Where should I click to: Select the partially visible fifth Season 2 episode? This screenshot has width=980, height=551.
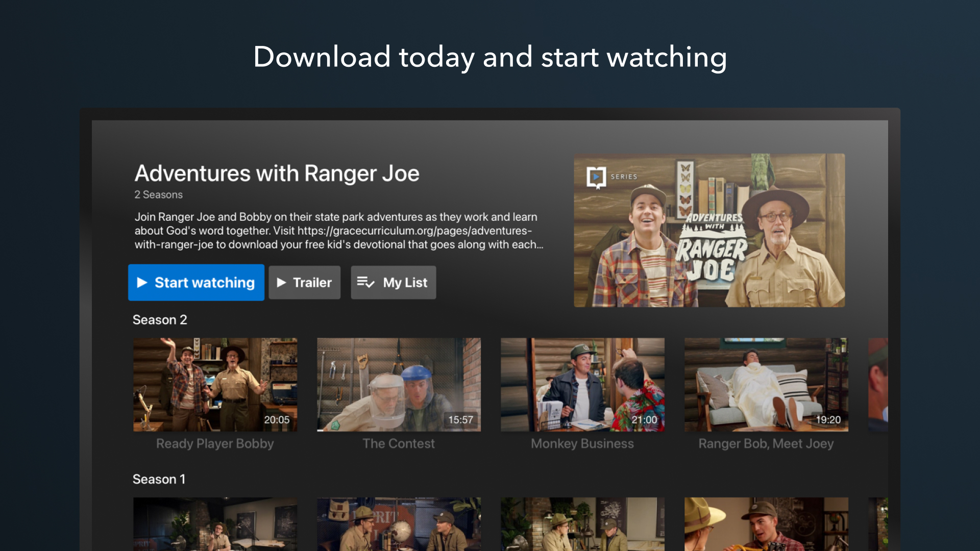point(878,384)
